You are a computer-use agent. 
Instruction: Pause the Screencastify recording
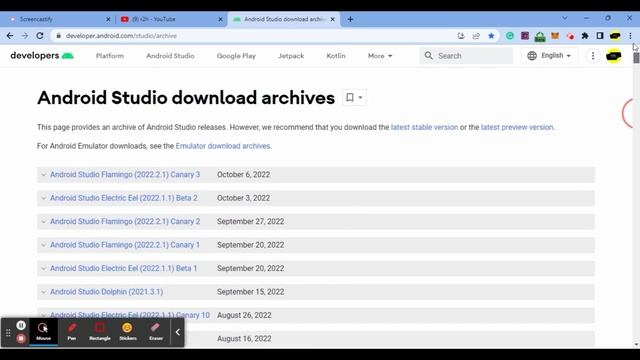pos(21,325)
